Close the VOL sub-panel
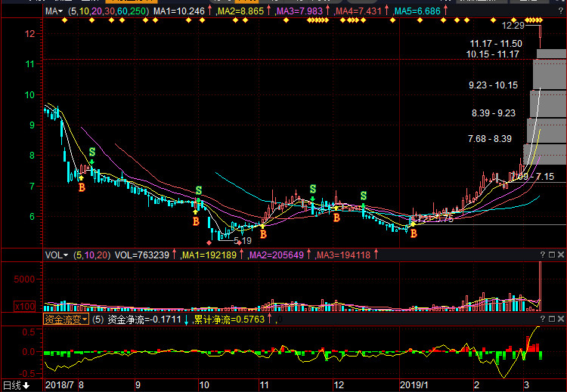Image resolution: width=567 pixels, height=392 pixels. pyautogui.click(x=561, y=255)
